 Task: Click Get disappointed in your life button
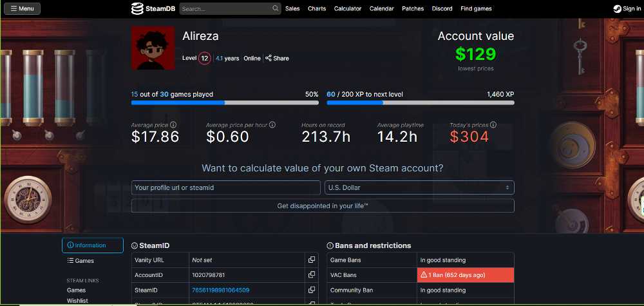[323, 206]
